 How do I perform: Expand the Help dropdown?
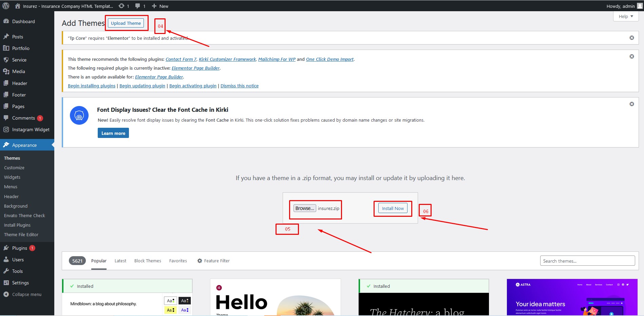pyautogui.click(x=626, y=16)
